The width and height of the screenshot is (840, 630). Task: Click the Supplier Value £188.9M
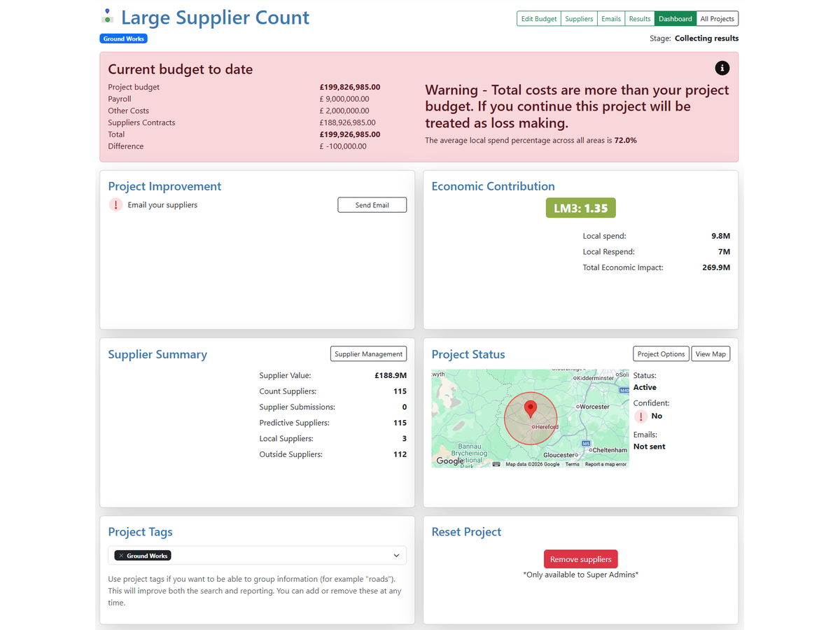point(391,376)
